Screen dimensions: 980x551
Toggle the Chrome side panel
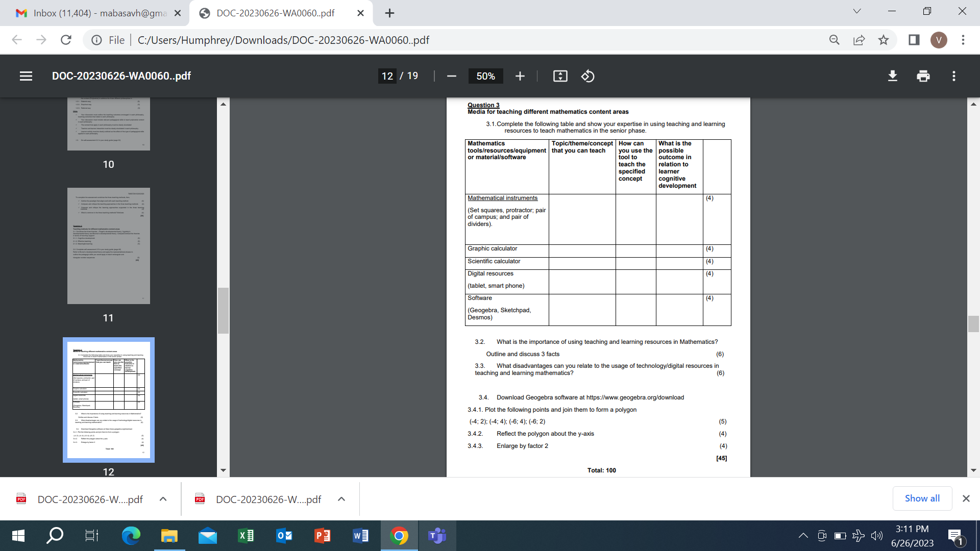[914, 40]
